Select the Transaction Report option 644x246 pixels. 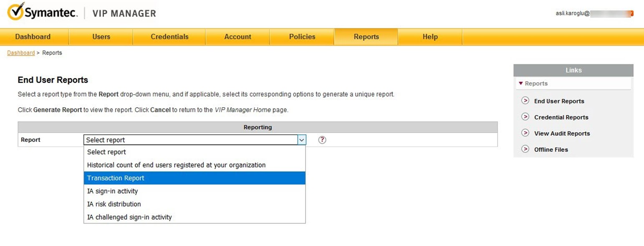pos(194,178)
